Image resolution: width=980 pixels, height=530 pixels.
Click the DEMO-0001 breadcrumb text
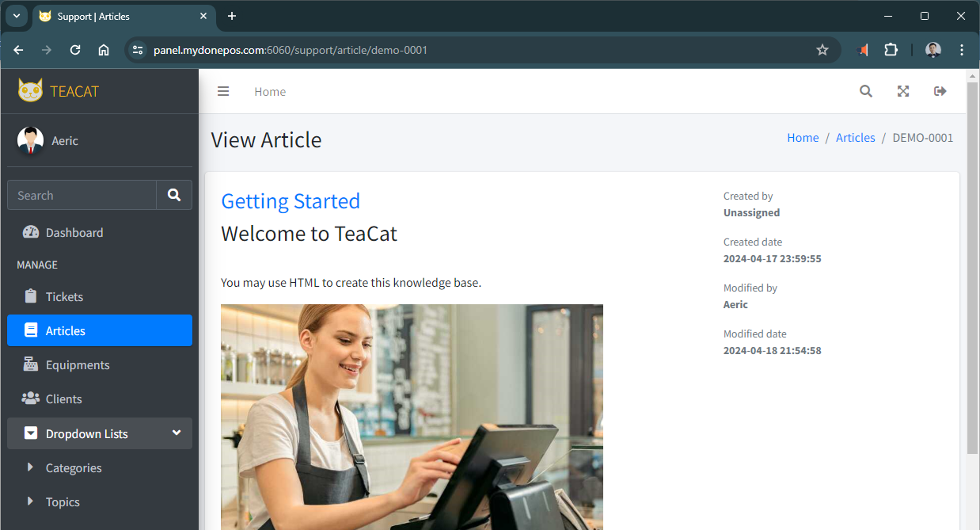point(923,137)
